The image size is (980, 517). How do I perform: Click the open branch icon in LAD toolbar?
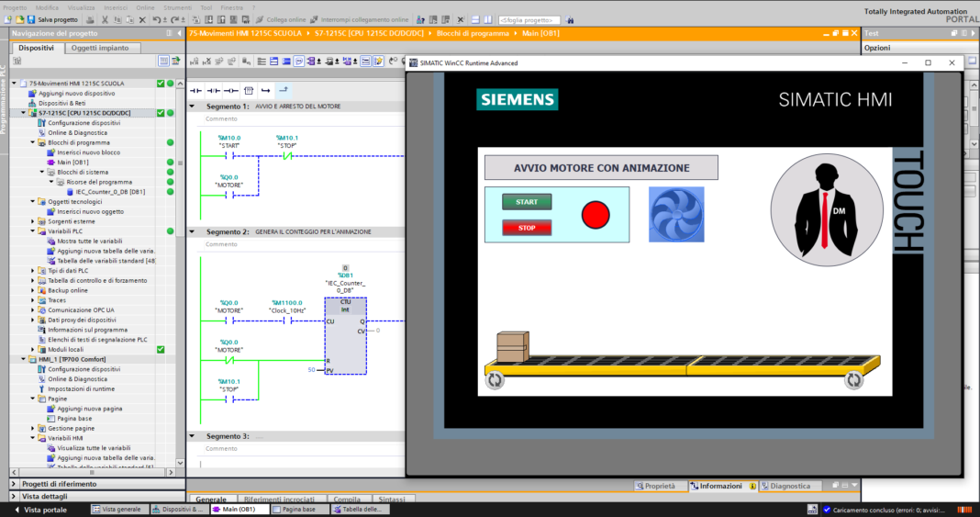(265, 91)
